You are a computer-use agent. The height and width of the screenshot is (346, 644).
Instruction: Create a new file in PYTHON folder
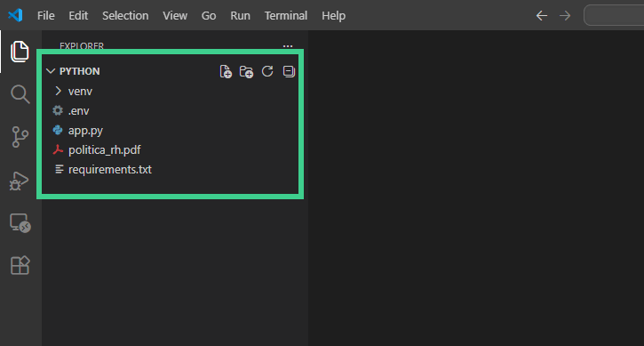(x=226, y=71)
